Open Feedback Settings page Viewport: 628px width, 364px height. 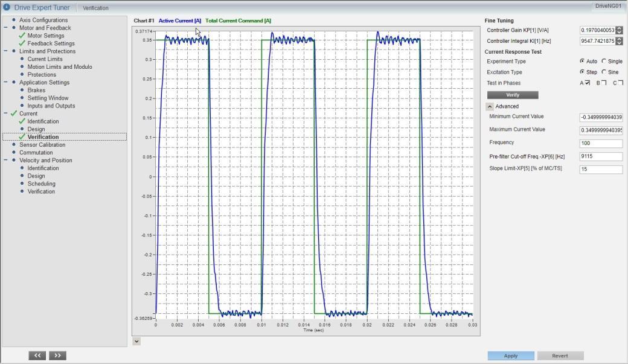(x=51, y=43)
